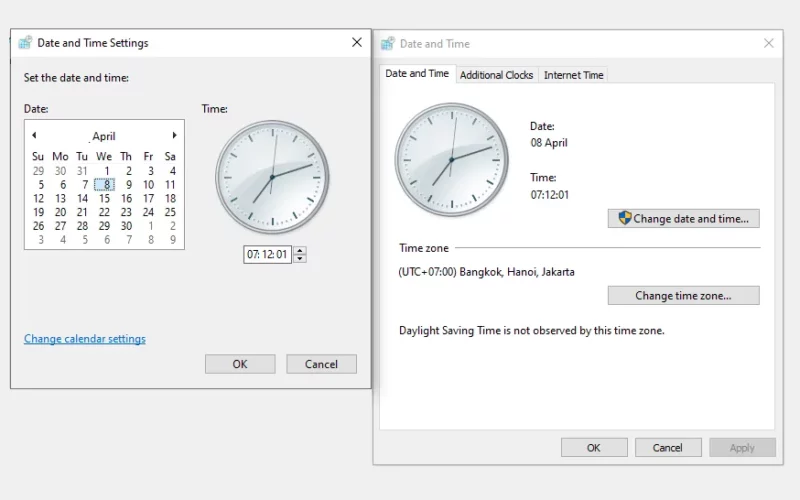Click the analog clock in Settings dialog
800x500 pixels.
click(x=272, y=177)
